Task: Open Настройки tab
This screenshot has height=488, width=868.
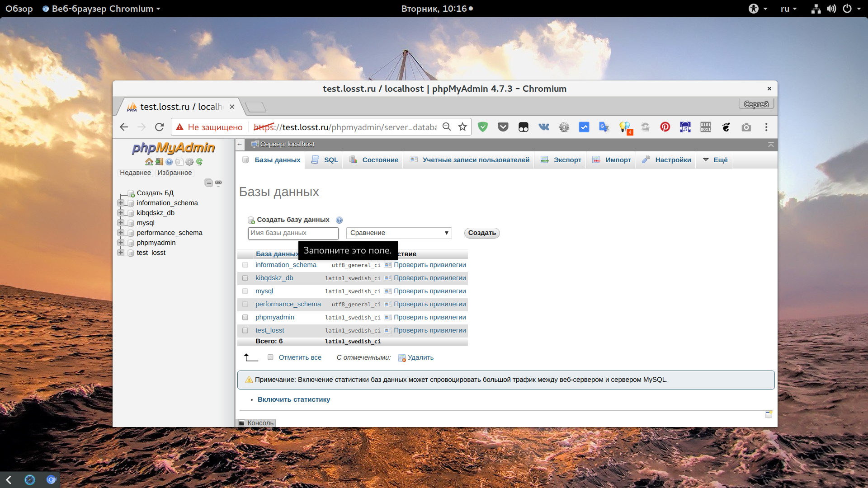Action: click(x=667, y=160)
